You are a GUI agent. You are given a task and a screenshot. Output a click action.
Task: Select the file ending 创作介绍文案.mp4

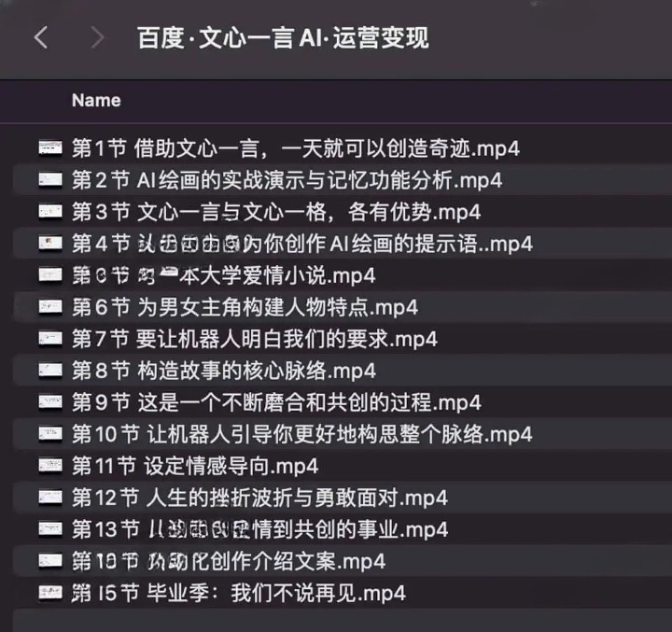(x=229, y=561)
